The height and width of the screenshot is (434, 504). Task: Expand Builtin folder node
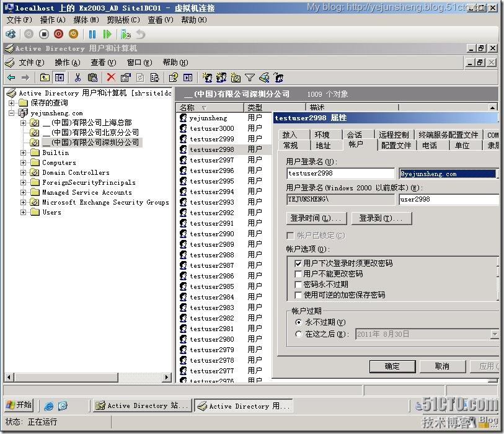23,153
